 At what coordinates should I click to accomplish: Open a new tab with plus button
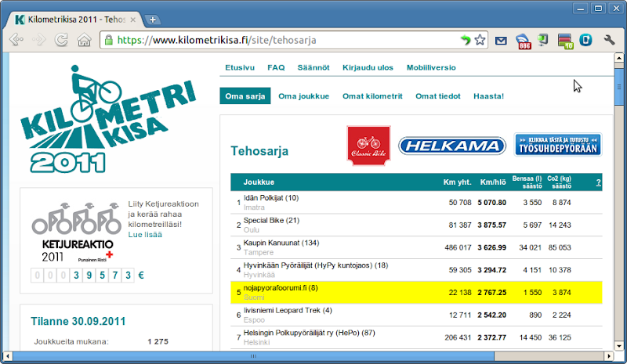152,20
